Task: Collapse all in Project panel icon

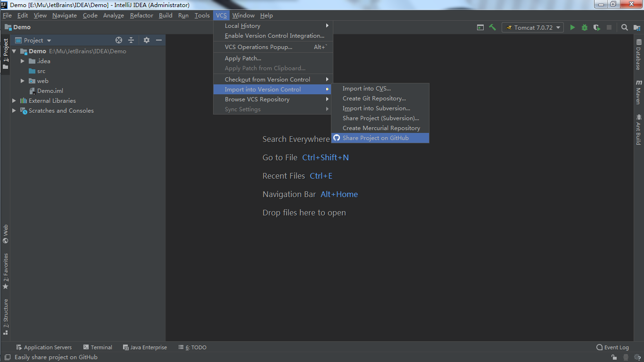Action: point(131,40)
